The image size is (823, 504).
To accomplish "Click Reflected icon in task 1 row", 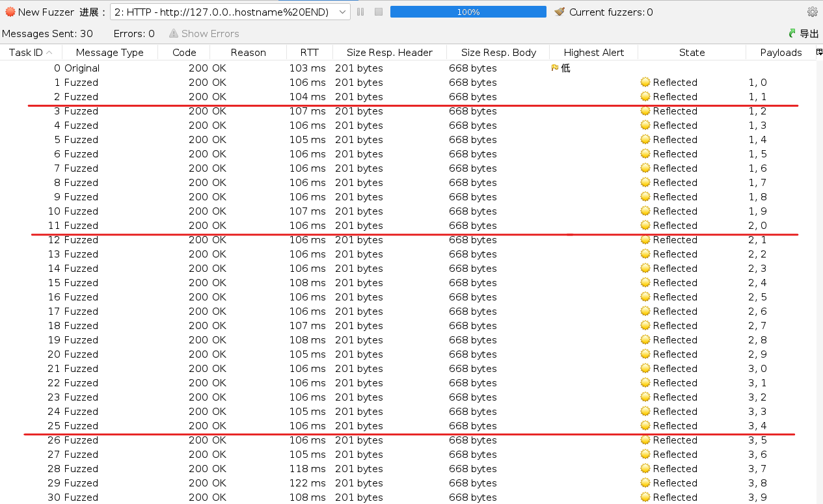I will point(645,82).
